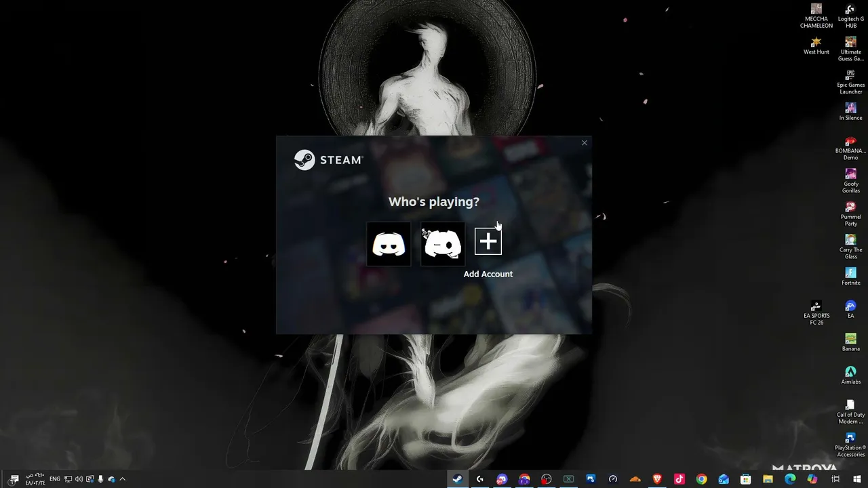The image size is (868, 488).
Task: Open Epic Games Launcher desktop shortcut
Action: click(x=850, y=82)
